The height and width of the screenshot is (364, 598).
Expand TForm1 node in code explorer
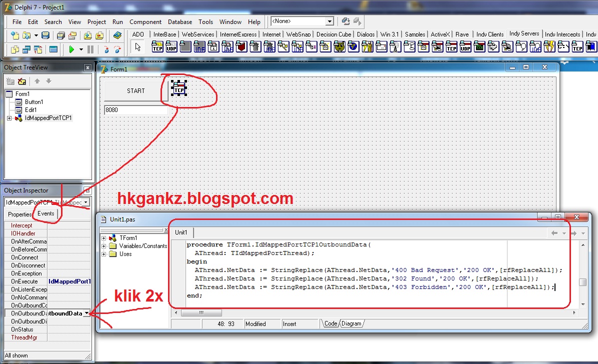(x=103, y=238)
